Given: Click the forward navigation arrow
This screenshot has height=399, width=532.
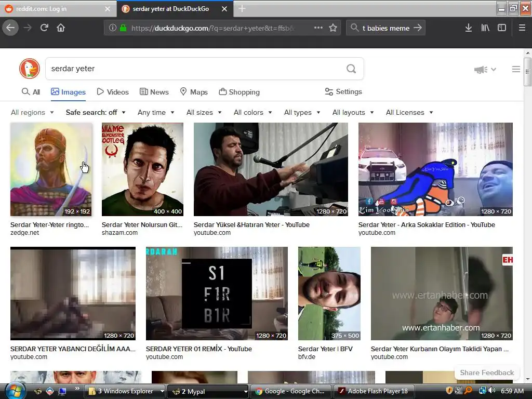Looking at the screenshot, I should [28, 28].
